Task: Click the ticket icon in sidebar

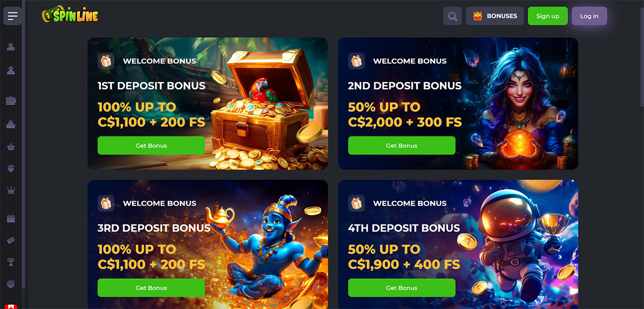Action: 11,241
